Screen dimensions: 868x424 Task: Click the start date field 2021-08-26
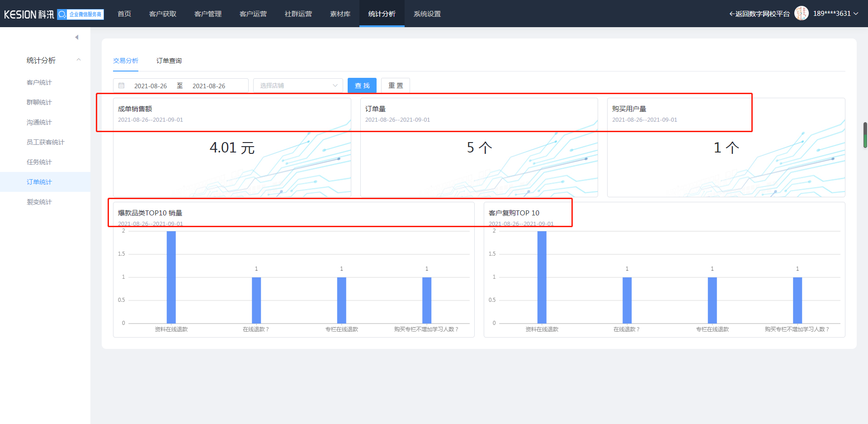click(151, 86)
